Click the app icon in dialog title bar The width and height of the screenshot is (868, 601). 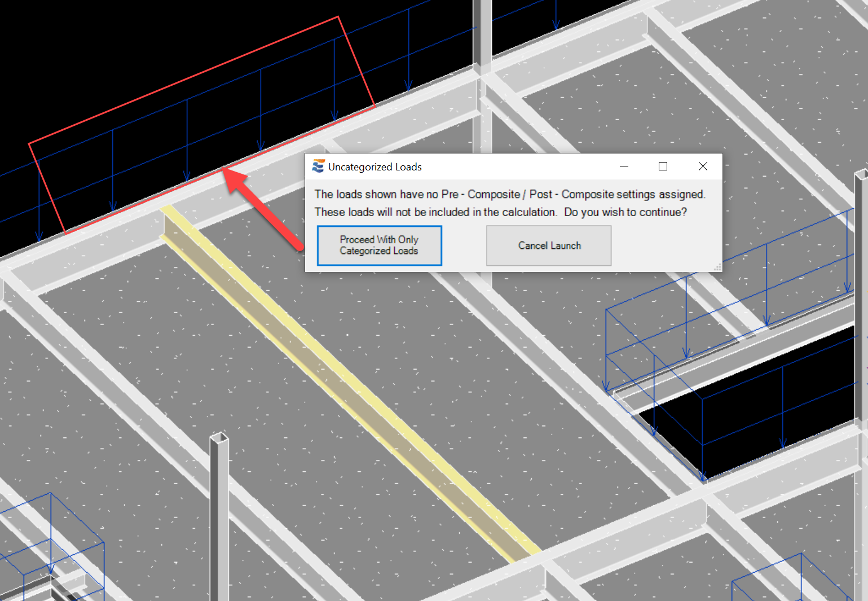point(318,166)
